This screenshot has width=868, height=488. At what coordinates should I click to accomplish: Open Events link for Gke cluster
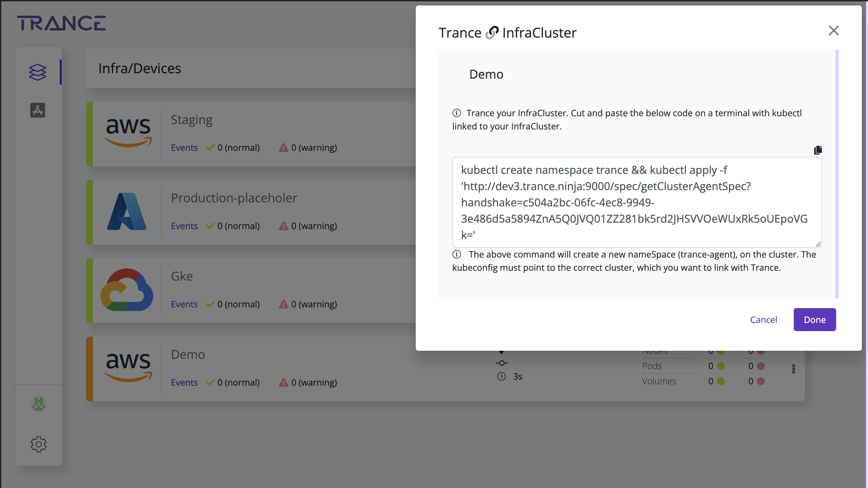click(184, 304)
